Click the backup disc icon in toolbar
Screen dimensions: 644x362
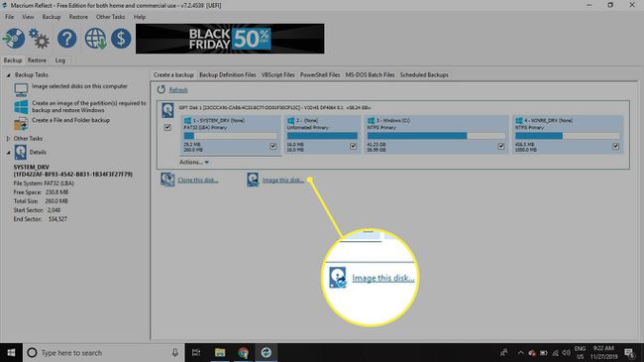[14, 39]
